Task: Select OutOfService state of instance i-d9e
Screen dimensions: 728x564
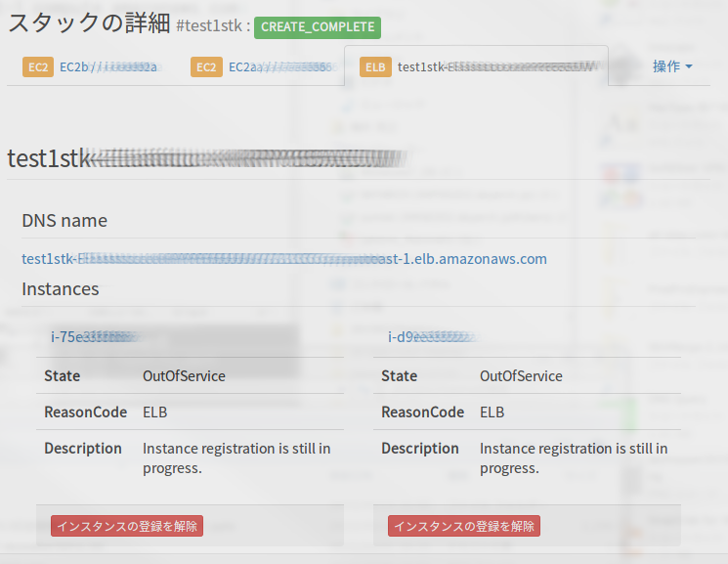Action: (521, 376)
